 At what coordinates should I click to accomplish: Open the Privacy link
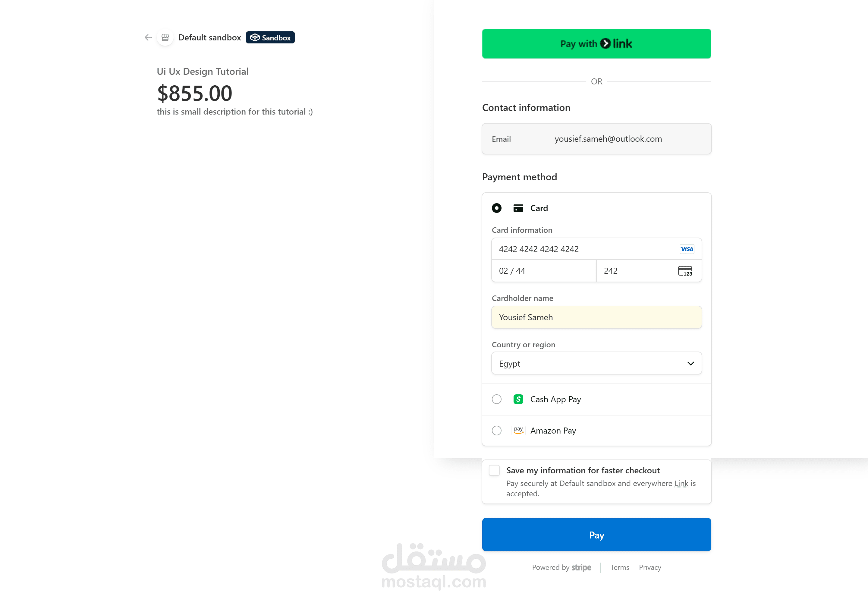click(x=650, y=567)
